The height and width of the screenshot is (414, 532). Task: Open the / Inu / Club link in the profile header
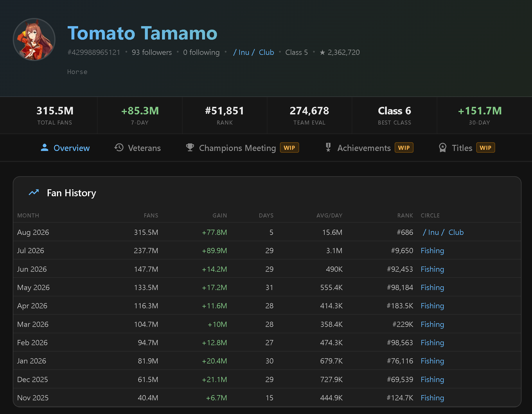coord(254,52)
